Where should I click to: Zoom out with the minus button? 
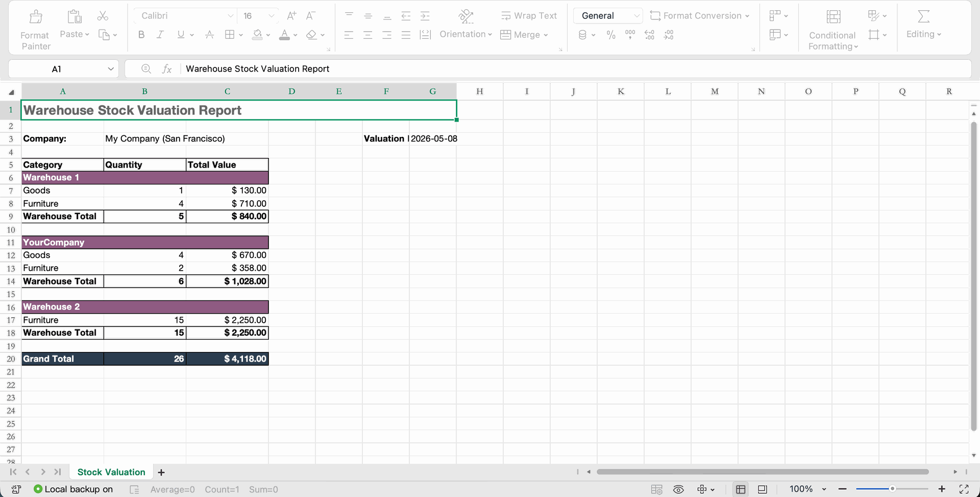(x=843, y=489)
